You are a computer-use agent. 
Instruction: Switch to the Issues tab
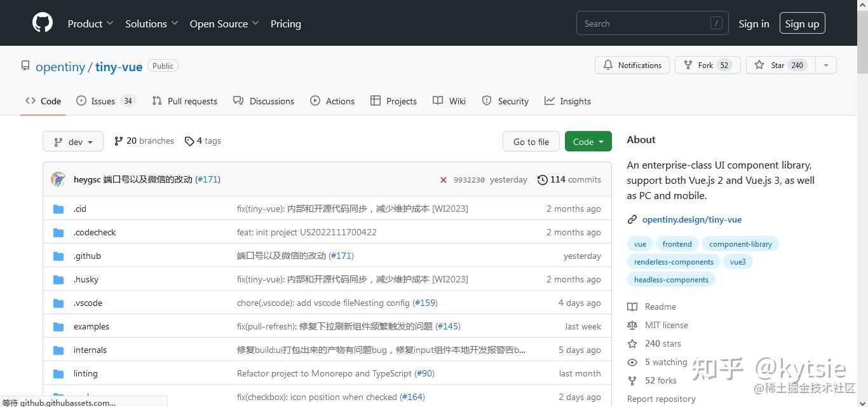coord(102,100)
